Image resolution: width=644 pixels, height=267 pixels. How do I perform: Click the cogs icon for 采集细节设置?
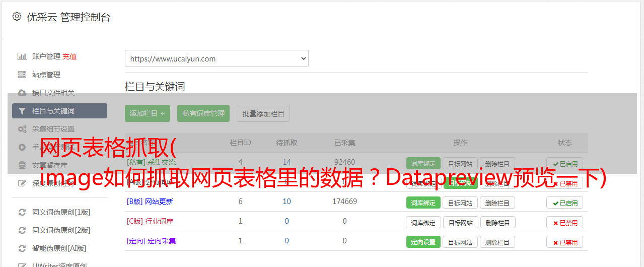click(x=22, y=129)
